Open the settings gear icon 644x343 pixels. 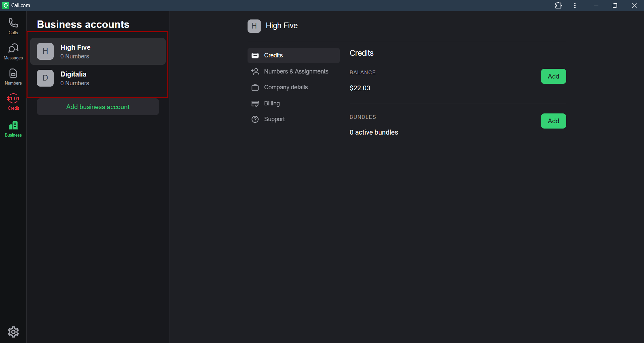pyautogui.click(x=13, y=332)
